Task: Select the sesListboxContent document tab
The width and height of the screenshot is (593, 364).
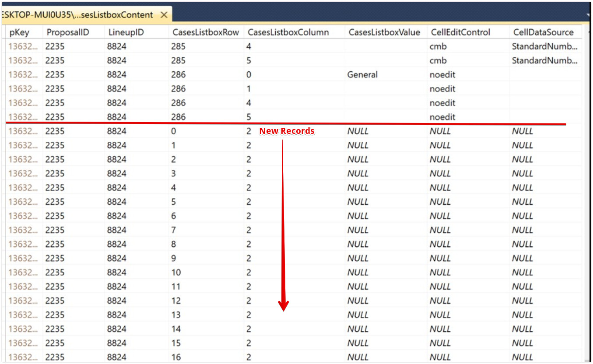Action: point(79,15)
